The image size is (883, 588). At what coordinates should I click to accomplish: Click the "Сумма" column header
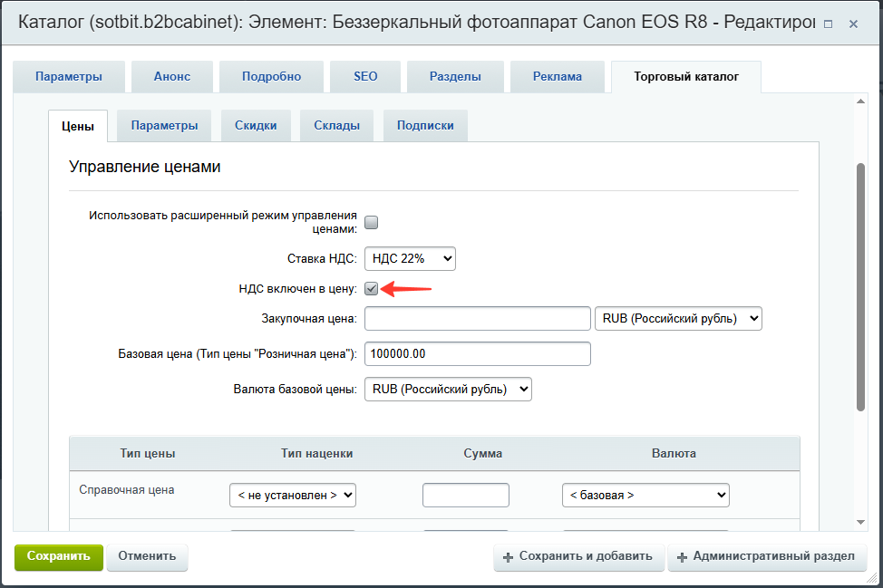[482, 454]
